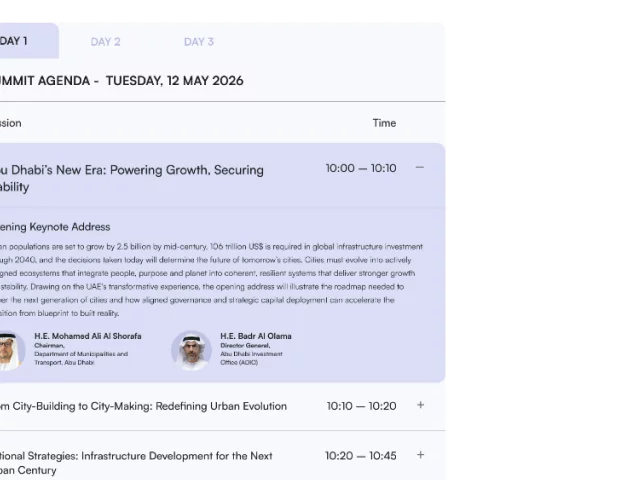Expand the 10:20 — 10:45 session plus icon
The height and width of the screenshot is (480, 641).
[420, 455]
